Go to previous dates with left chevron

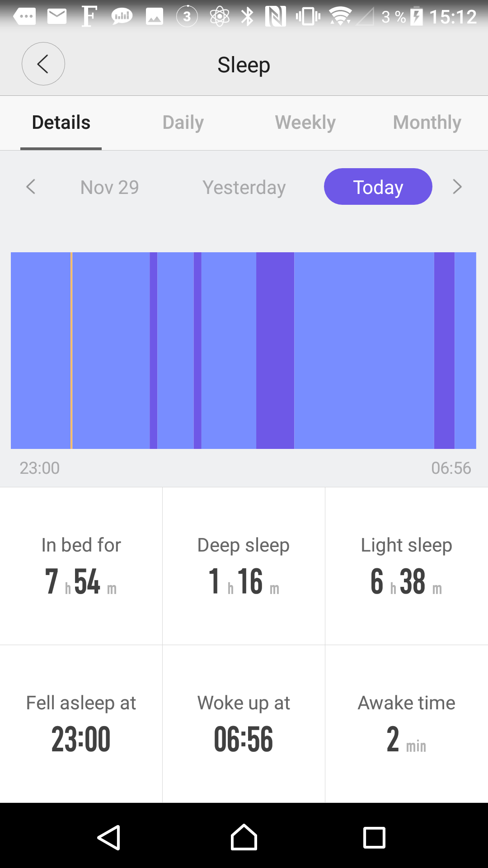tap(31, 187)
